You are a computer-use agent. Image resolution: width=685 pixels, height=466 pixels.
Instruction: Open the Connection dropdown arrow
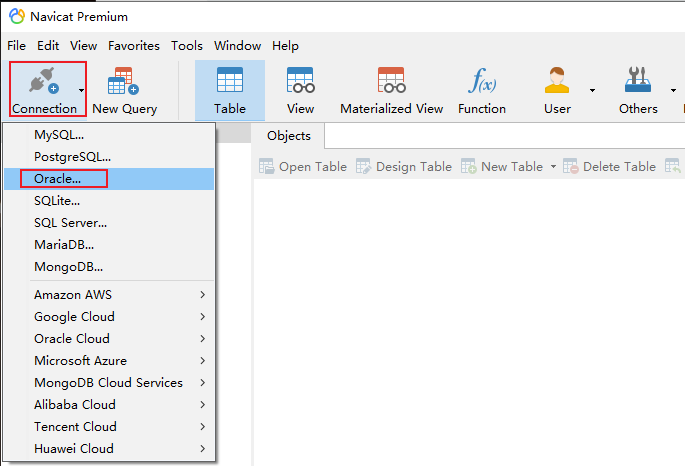point(81,90)
